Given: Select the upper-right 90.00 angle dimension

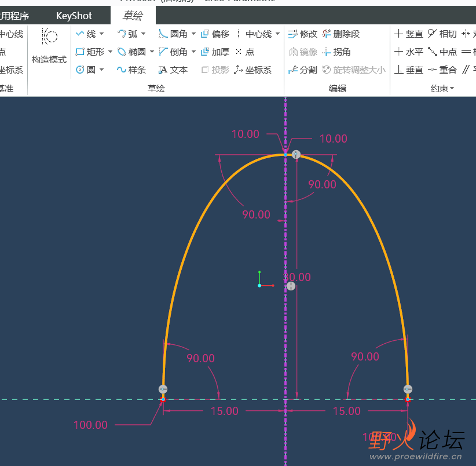Looking at the screenshot, I should click(x=323, y=184).
